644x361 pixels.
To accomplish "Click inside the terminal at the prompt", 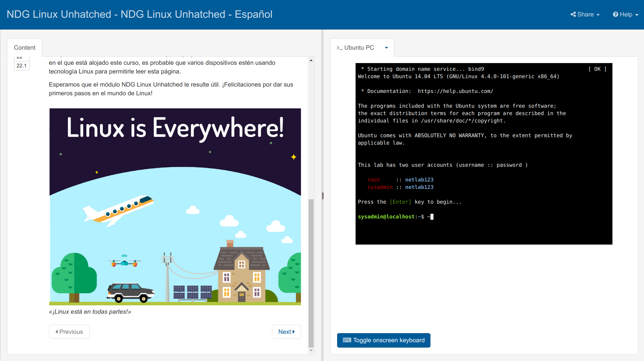I will (x=432, y=217).
